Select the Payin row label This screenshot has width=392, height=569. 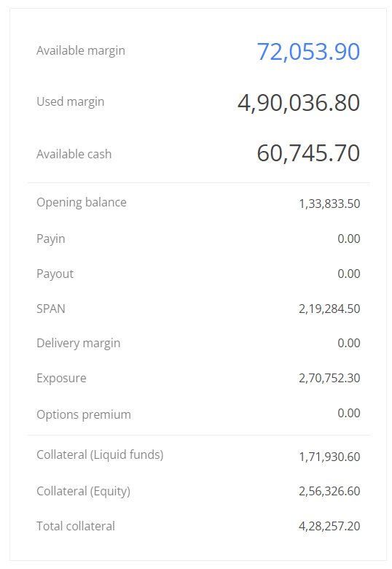click(x=51, y=239)
